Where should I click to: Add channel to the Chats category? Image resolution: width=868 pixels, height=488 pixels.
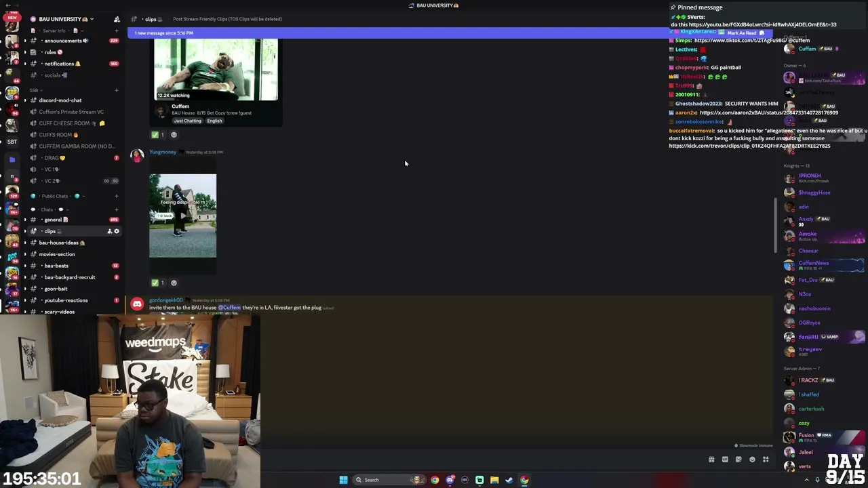point(117,209)
